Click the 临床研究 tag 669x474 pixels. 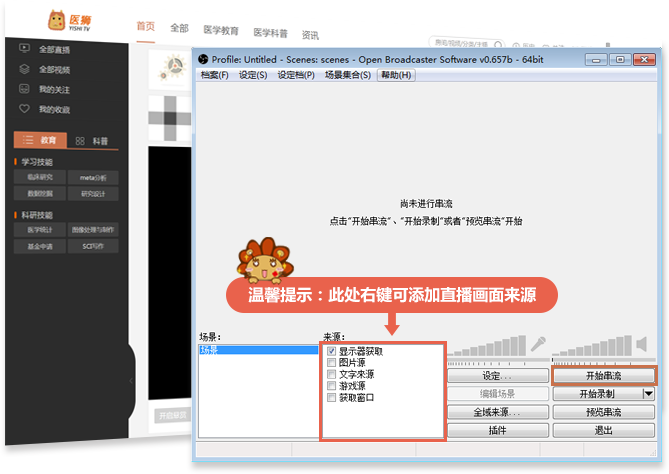pos(40,177)
